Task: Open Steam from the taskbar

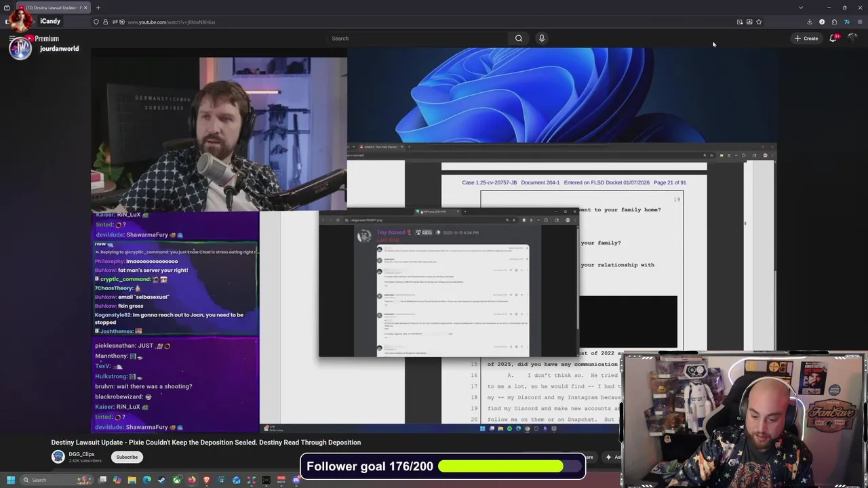Action: click(x=161, y=480)
